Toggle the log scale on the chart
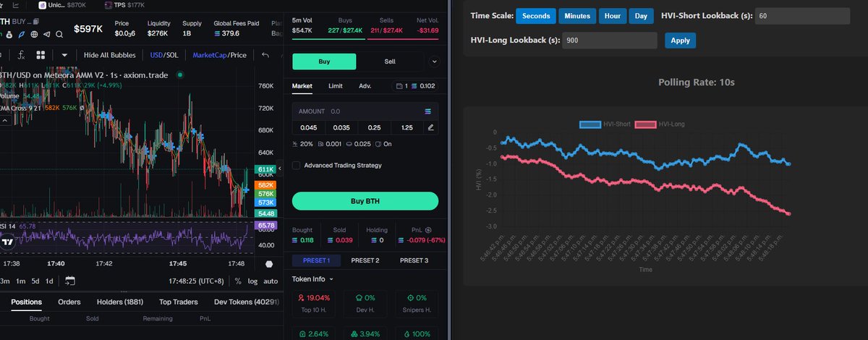 point(252,281)
